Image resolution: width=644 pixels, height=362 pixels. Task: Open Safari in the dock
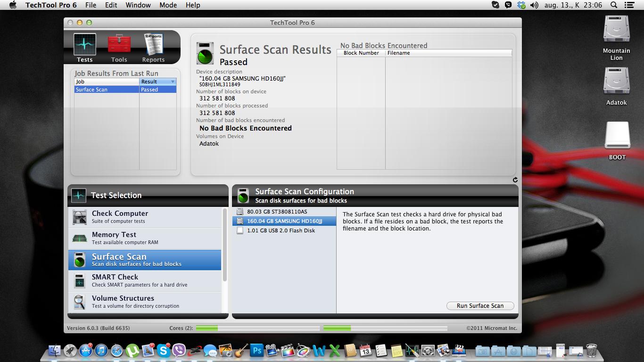(116, 351)
